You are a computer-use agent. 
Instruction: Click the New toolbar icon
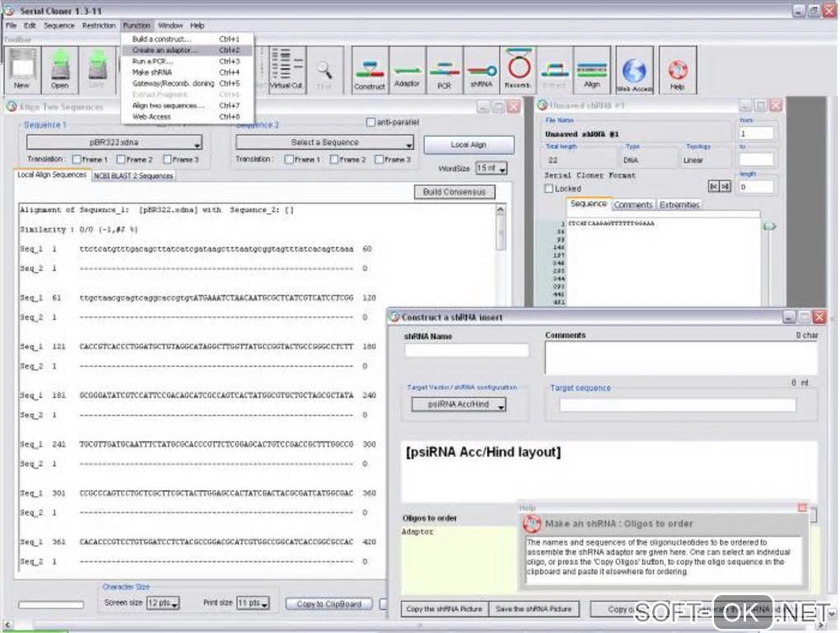point(22,70)
